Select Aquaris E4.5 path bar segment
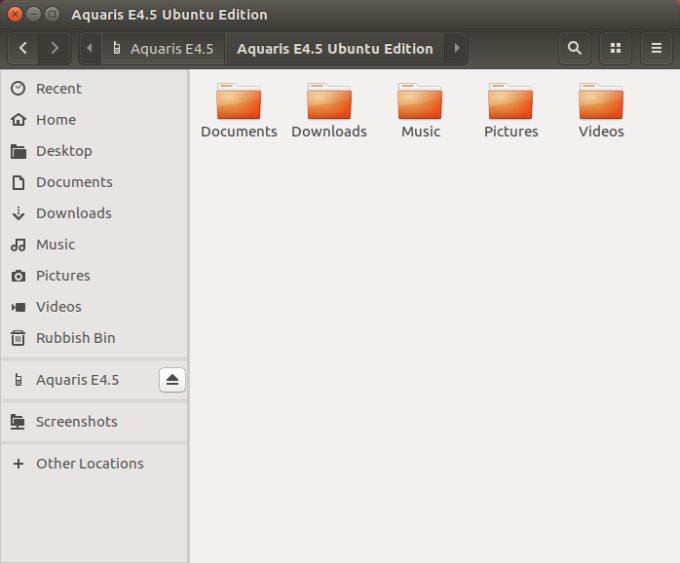Viewport: 680px width, 563px height. (x=163, y=49)
